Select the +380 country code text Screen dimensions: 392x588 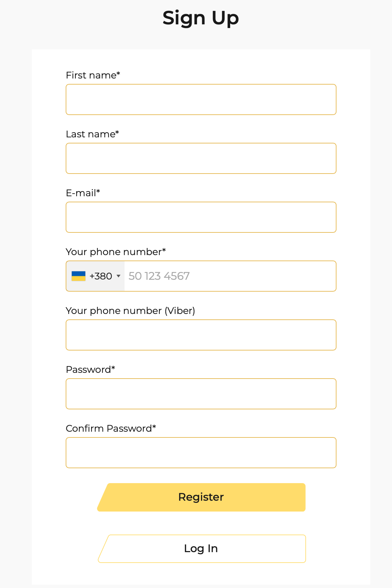click(101, 276)
